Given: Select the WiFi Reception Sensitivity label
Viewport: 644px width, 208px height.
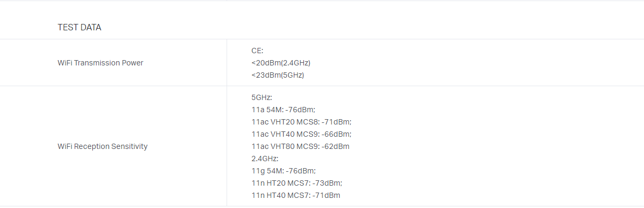Looking at the screenshot, I should [102, 146].
